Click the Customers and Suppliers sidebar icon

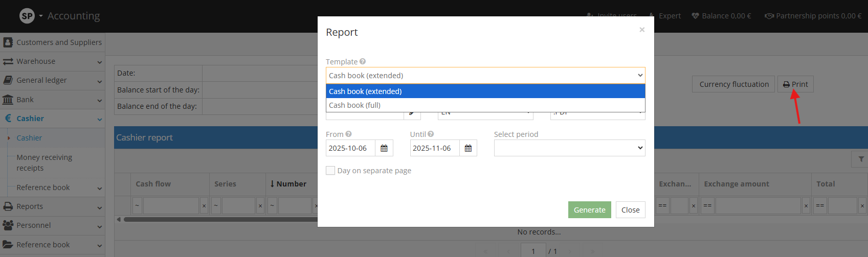[8, 42]
